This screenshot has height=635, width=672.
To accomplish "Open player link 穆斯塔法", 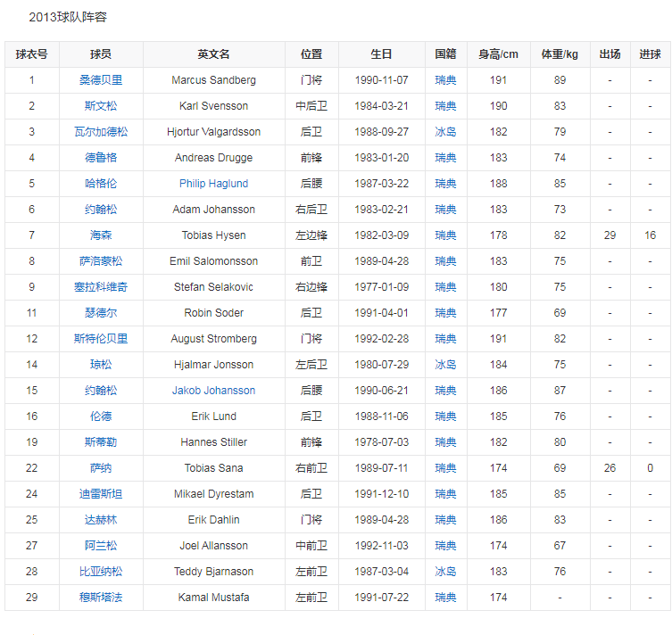I will [x=101, y=598].
